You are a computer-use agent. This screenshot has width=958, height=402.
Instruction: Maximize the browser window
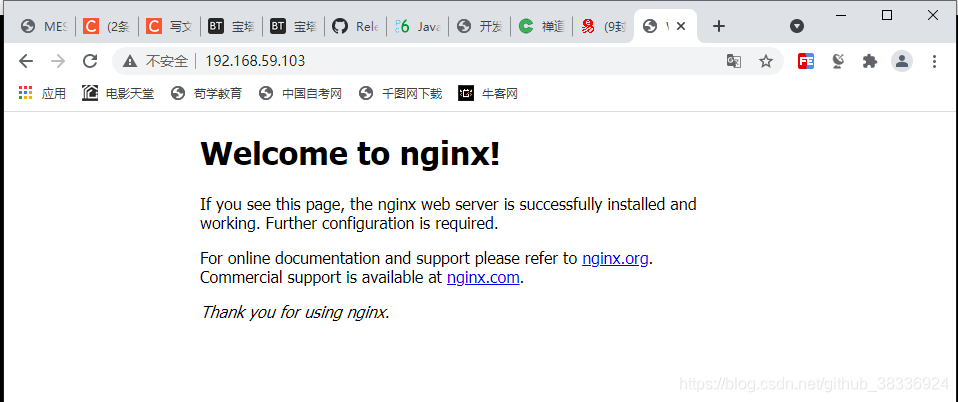click(x=887, y=15)
